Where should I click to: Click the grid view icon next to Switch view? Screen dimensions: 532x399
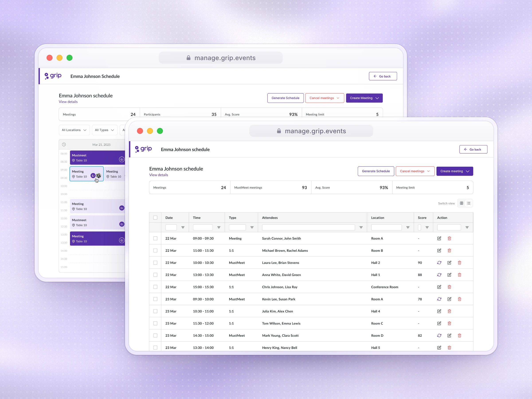[x=461, y=203]
